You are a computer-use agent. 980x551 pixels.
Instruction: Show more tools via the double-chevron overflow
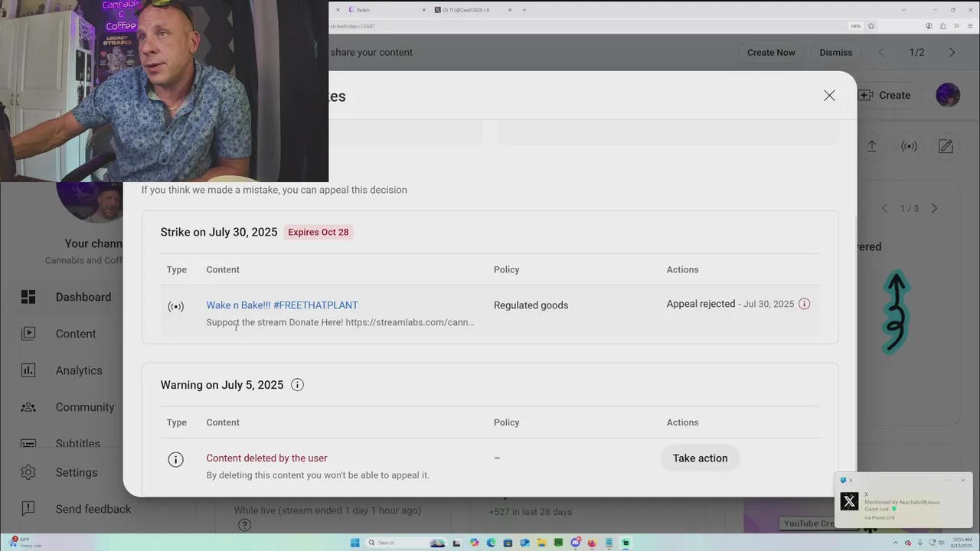tap(956, 26)
